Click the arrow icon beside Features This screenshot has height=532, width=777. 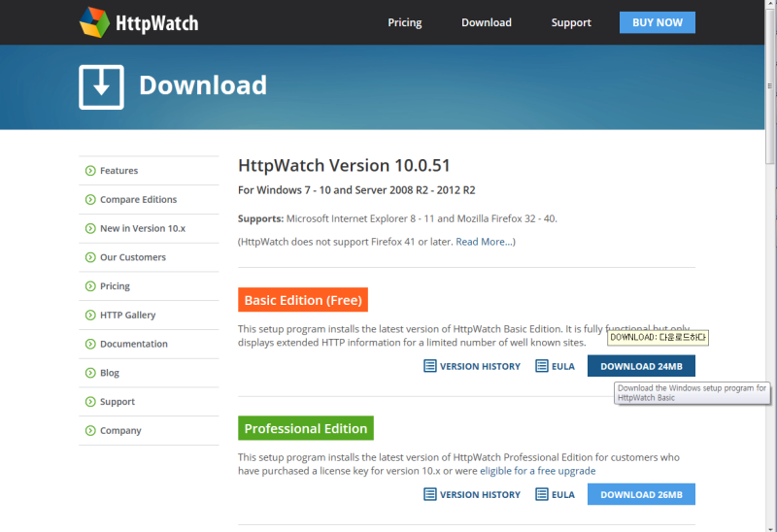(90, 171)
